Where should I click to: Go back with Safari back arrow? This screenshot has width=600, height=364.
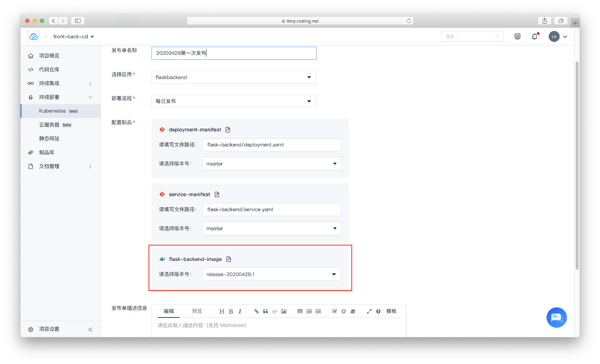(53, 21)
